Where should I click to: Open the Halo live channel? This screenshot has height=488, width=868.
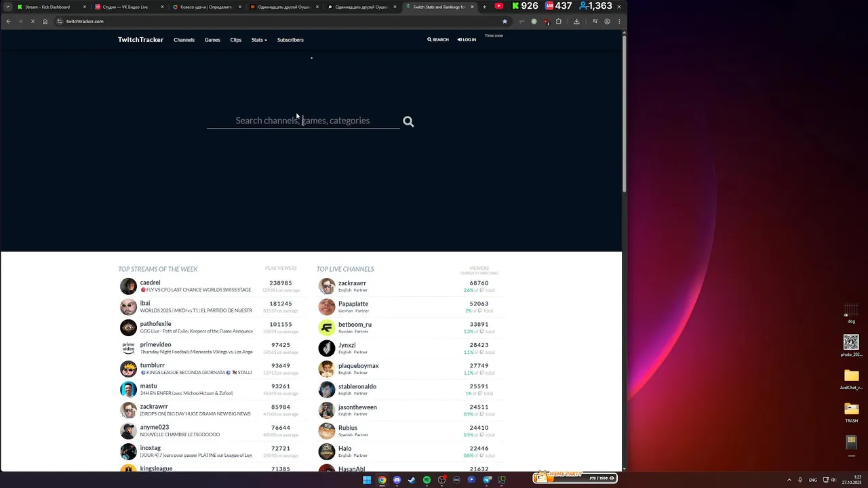(x=344, y=448)
